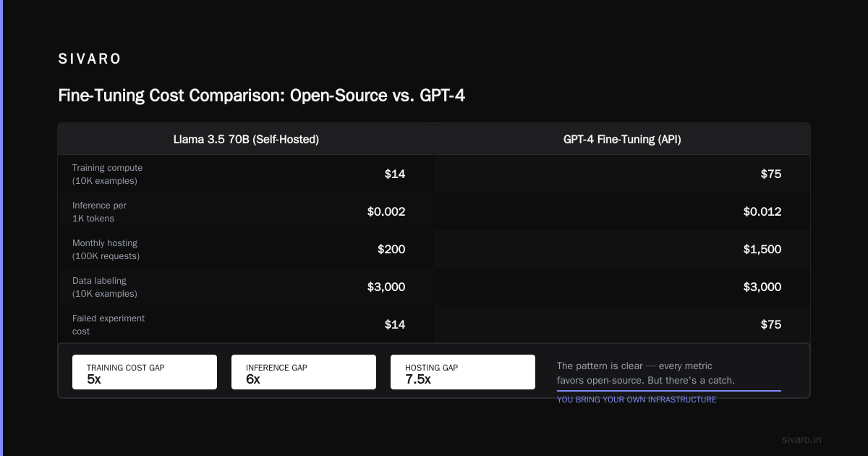Image resolution: width=868 pixels, height=456 pixels.
Task: Click Llama's $14 Training compute value
Action: [395, 174]
